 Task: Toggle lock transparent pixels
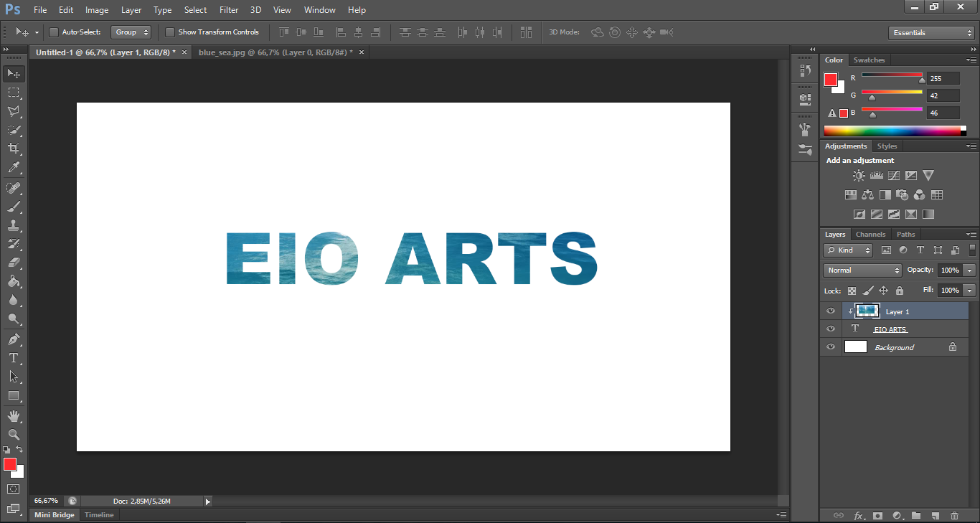852,291
